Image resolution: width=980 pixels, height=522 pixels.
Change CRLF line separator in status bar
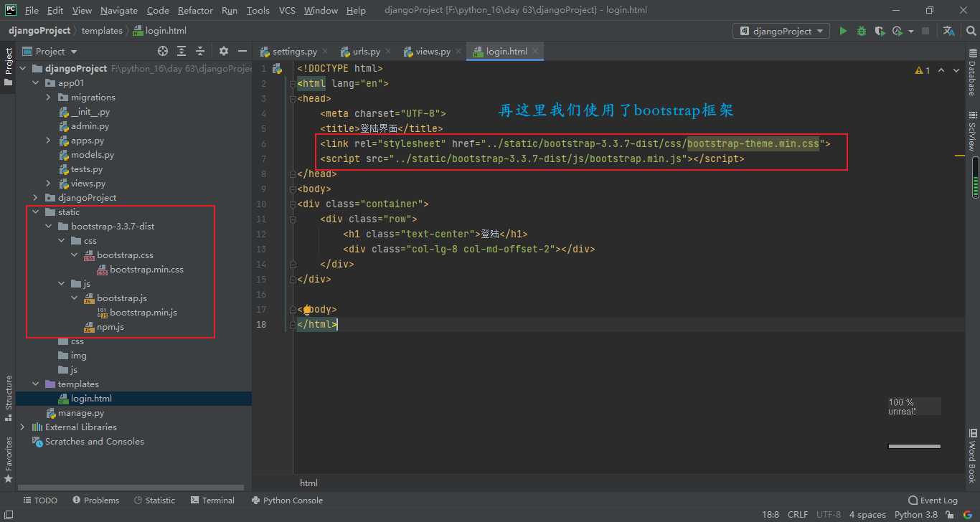[x=798, y=515]
